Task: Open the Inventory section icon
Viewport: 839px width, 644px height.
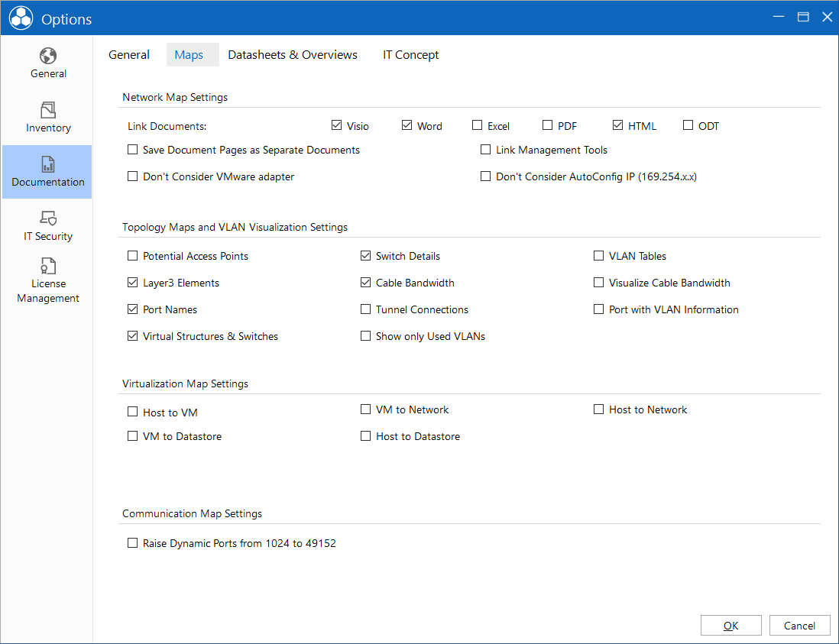Action: [48, 110]
